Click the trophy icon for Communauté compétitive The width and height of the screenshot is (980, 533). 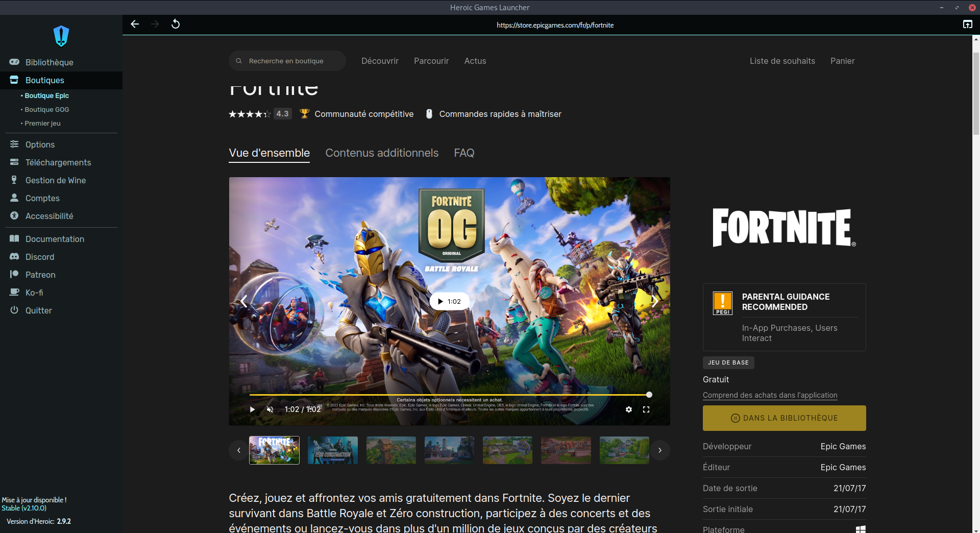pos(305,114)
